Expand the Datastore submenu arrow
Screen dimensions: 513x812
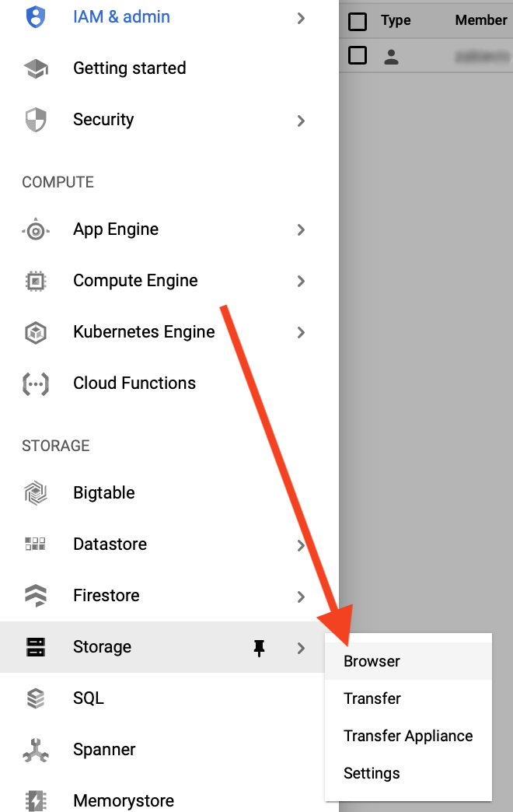(301, 544)
